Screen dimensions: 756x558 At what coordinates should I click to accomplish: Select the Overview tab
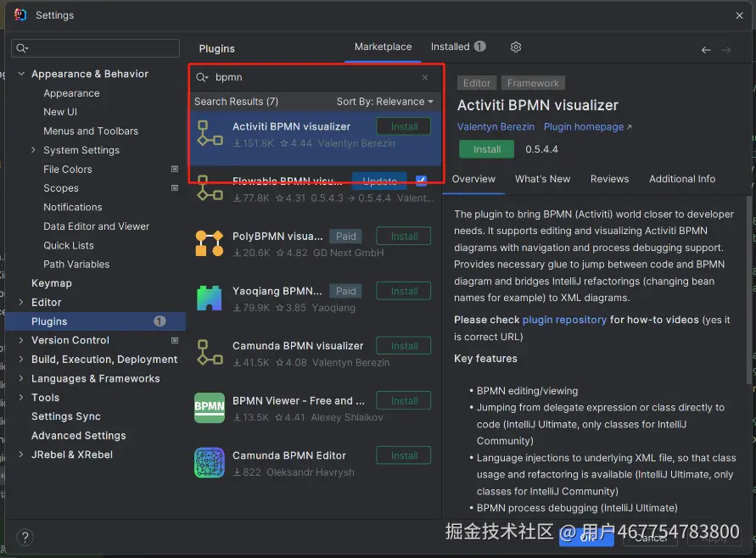(473, 179)
